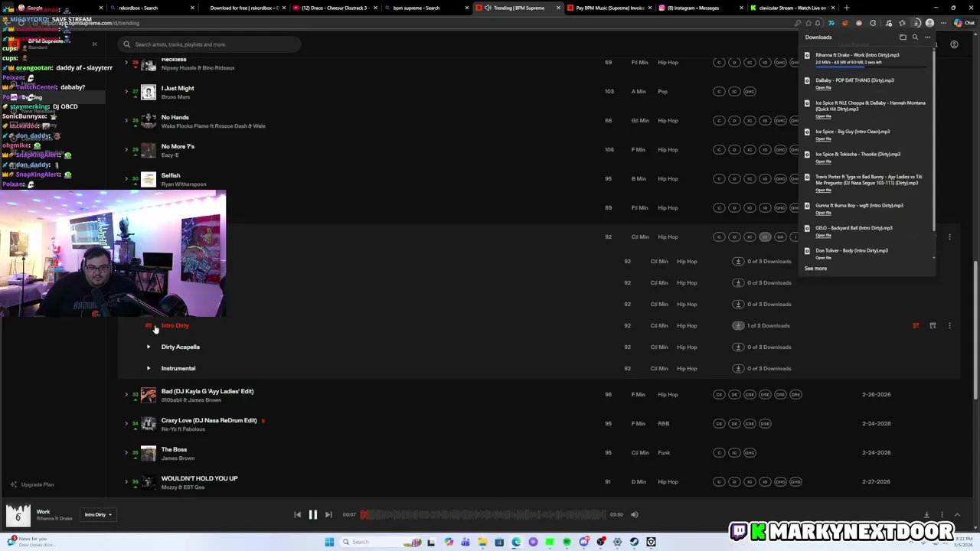
Task: Play the Dirty Acapella version
Action: pos(149,347)
